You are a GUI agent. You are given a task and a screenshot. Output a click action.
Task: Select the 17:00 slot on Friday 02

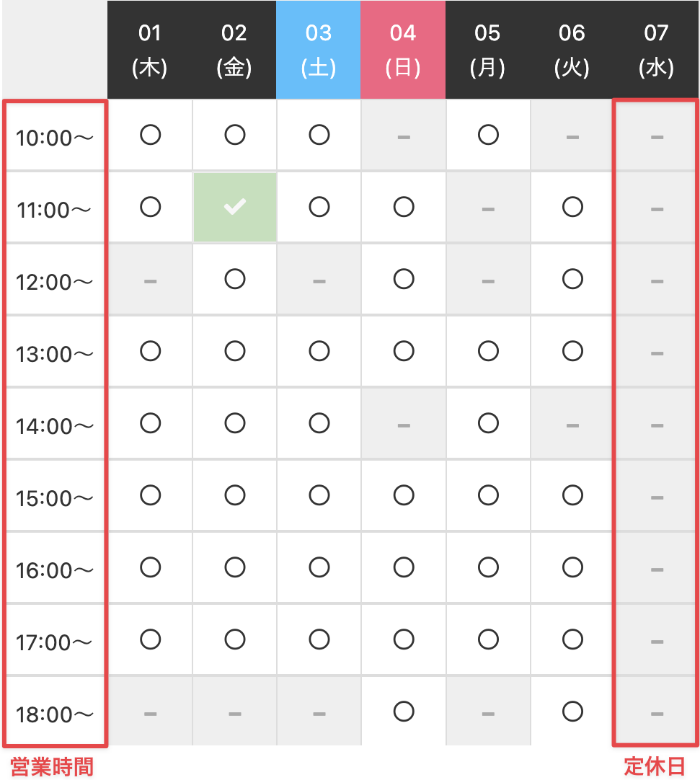(x=235, y=639)
